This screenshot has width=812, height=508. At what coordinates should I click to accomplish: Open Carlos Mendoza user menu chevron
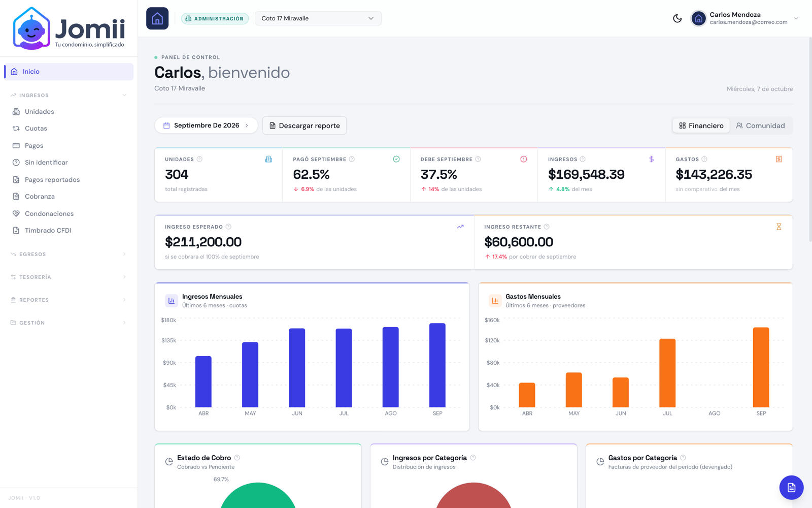click(796, 18)
